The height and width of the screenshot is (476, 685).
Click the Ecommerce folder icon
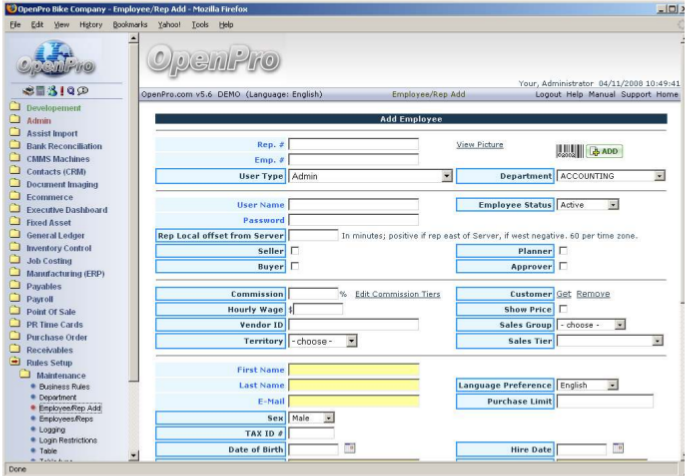(15, 197)
